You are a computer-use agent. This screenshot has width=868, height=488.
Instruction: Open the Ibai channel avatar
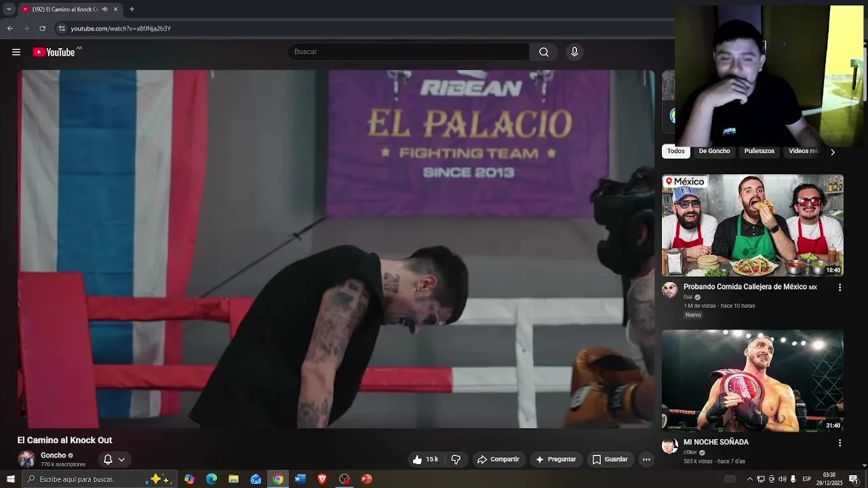[670, 290]
